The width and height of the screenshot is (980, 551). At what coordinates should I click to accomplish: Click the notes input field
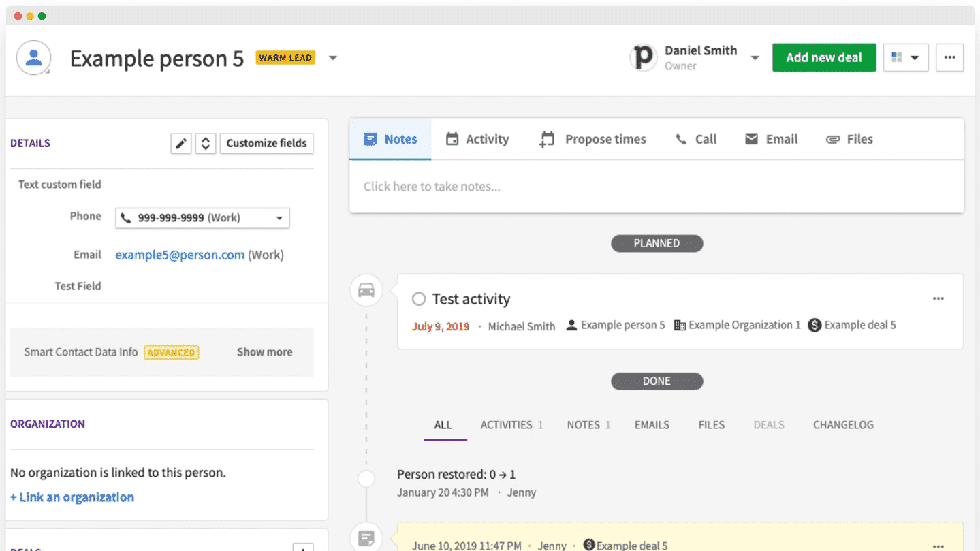click(657, 187)
